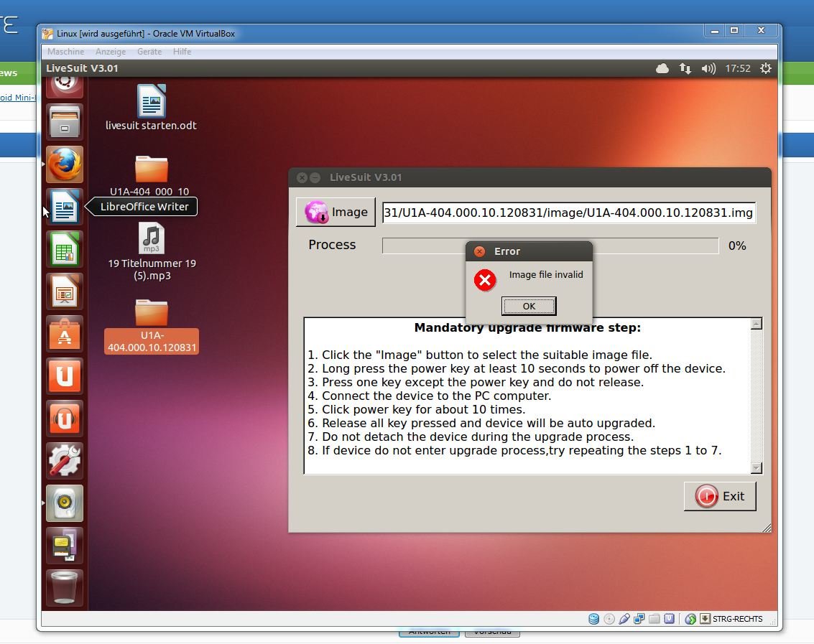Open LibreOffice Impress presentation icon

pos(65,291)
